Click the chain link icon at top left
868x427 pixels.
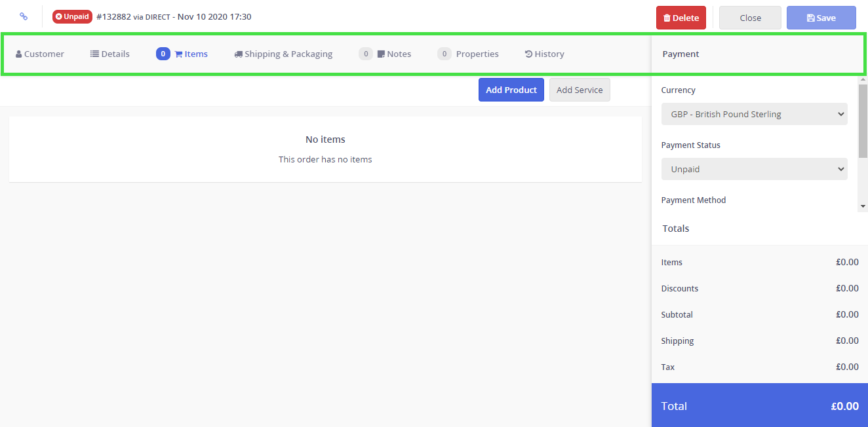24,17
